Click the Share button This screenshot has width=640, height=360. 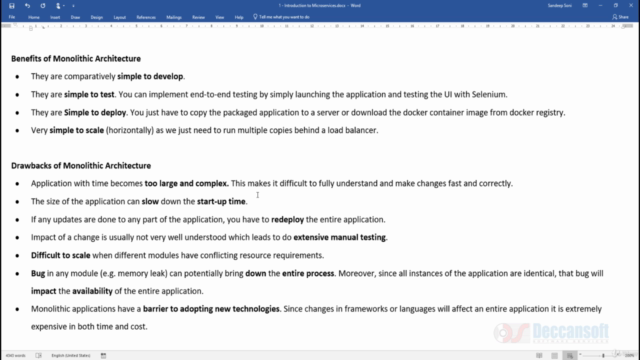point(620,17)
